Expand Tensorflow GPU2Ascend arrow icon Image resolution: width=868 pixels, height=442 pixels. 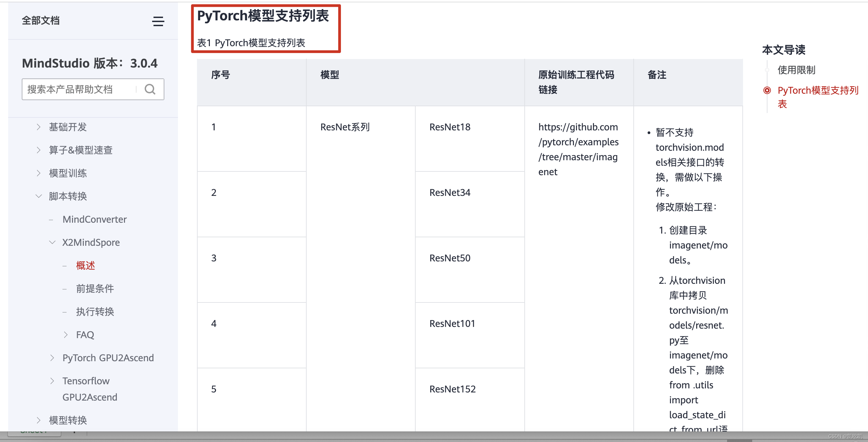[52, 381]
